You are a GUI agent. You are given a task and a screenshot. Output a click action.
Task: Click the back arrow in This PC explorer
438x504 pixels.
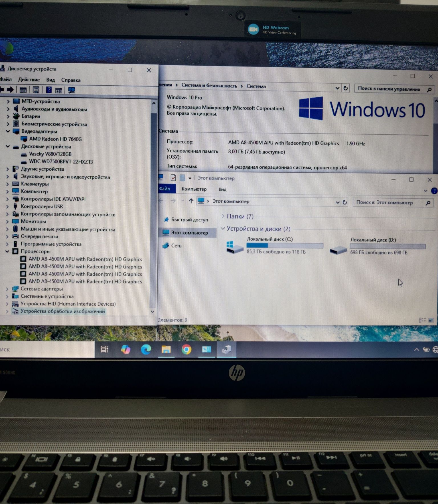tap(161, 201)
